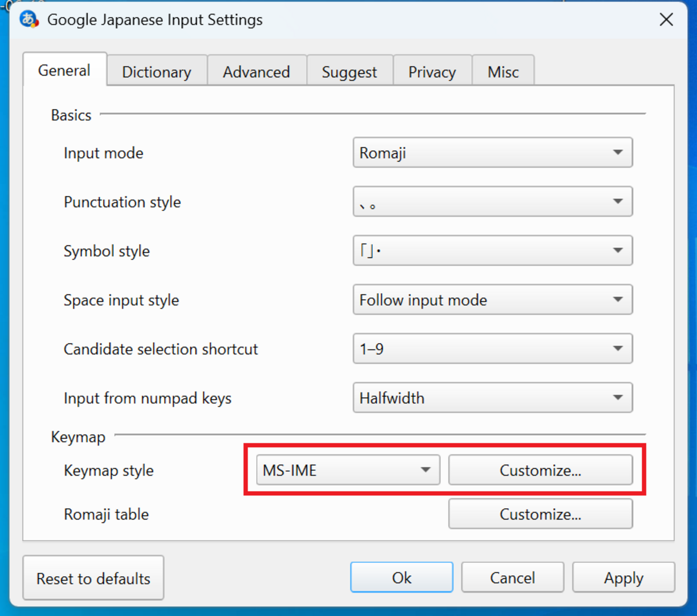Open the Keymap style MS-IME dropdown

pos(347,470)
